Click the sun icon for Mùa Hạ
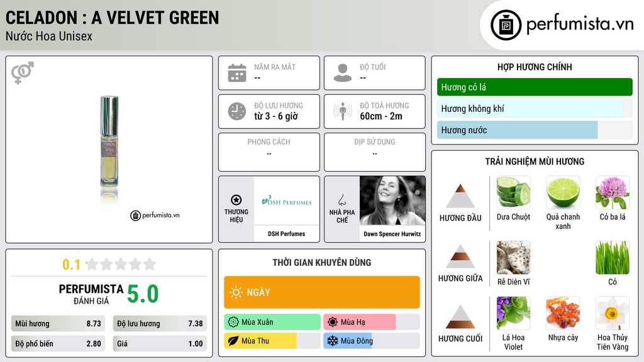Viewport: 644px width, 362px height. [x=333, y=322]
